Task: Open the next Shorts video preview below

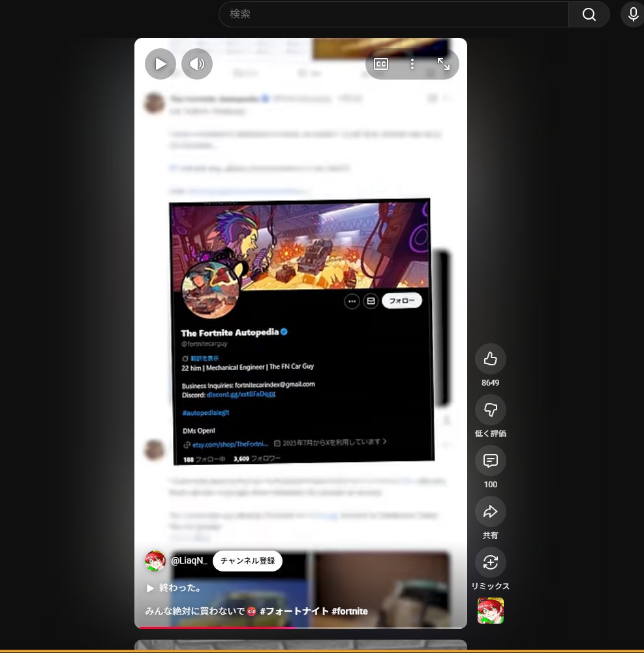Action: pyautogui.click(x=300, y=645)
